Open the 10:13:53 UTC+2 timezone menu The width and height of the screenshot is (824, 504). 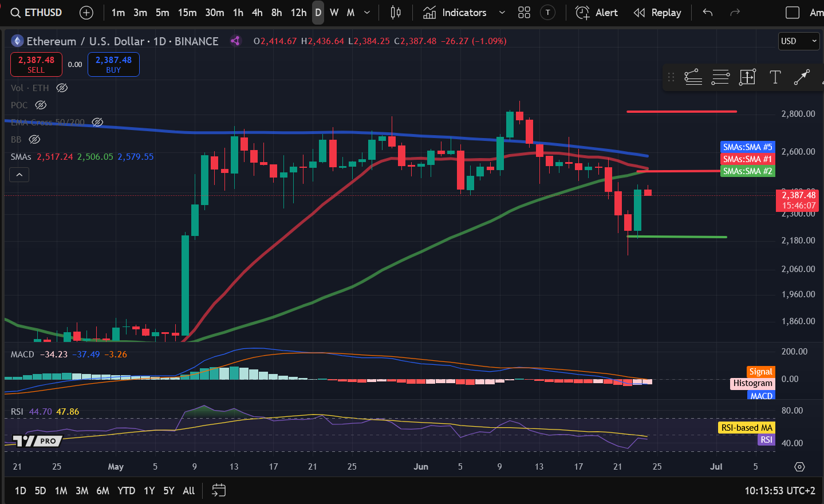tap(779, 491)
